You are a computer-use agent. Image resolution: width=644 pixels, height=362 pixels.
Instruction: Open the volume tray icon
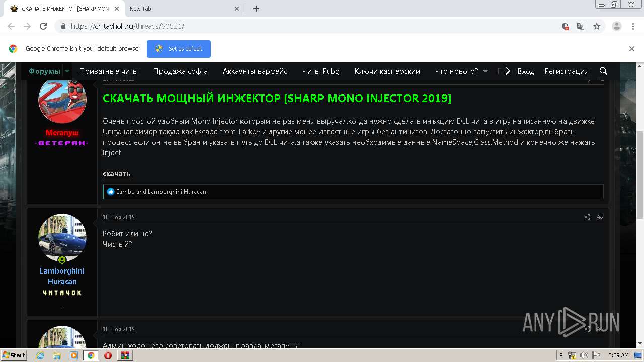tap(584, 355)
